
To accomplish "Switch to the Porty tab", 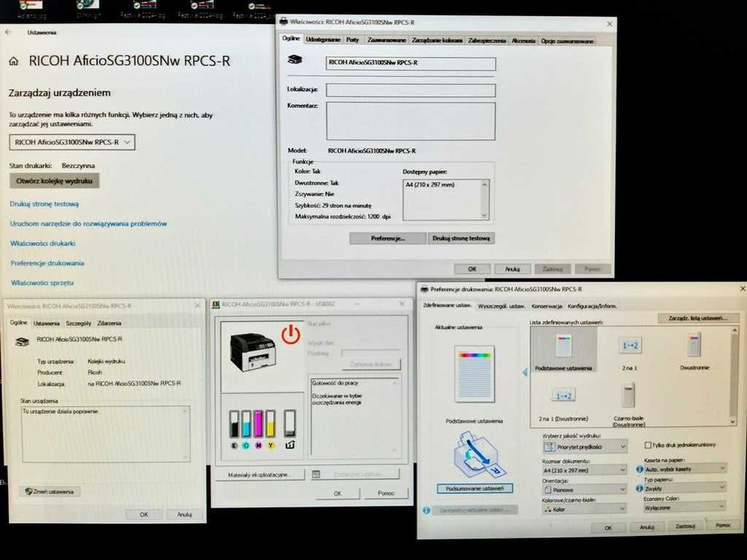I will [352, 39].
